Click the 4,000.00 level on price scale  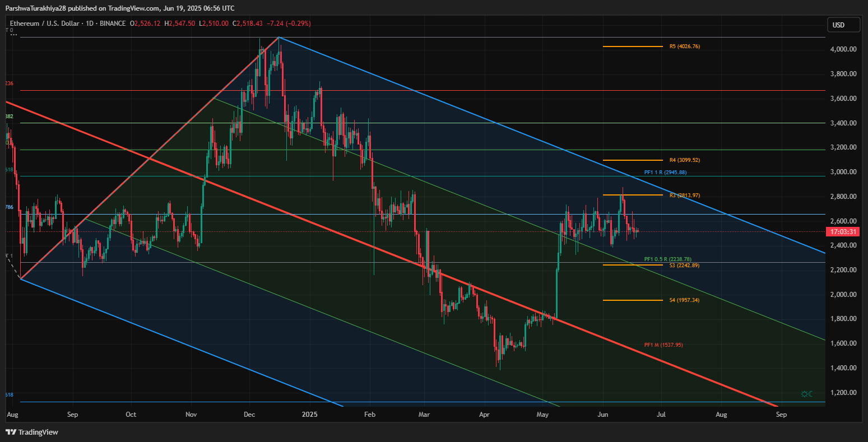(x=843, y=49)
